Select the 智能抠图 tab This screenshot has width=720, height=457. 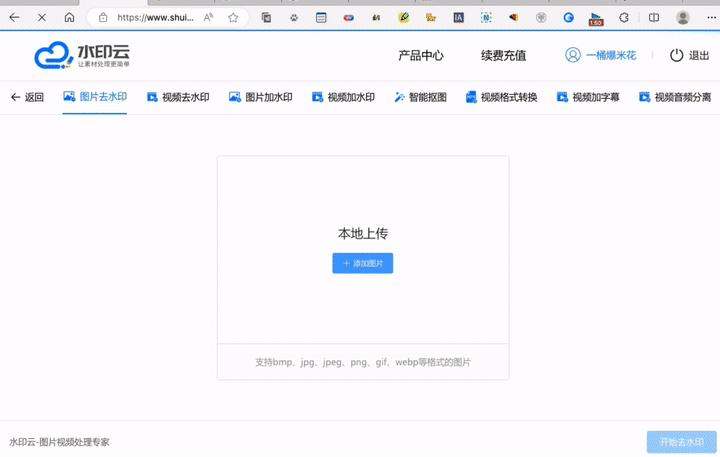(x=420, y=97)
